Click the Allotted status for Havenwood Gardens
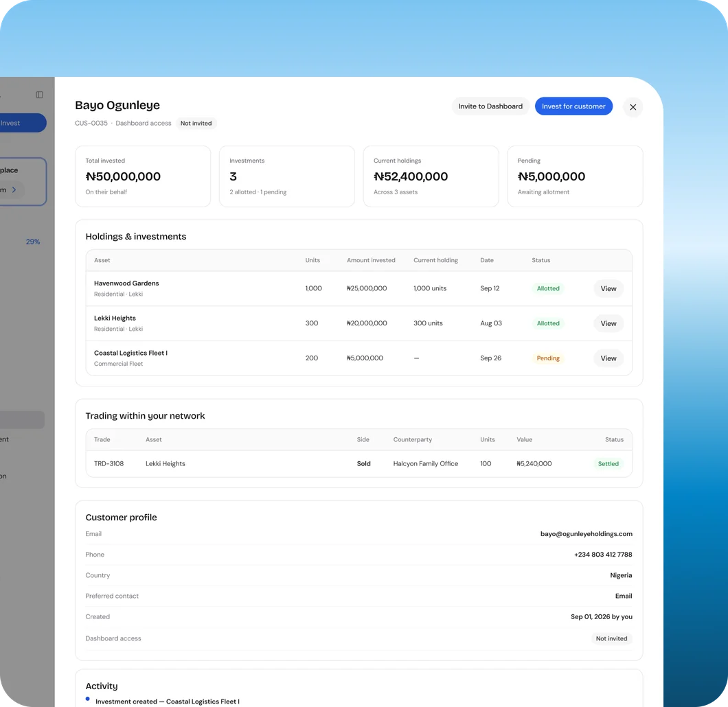 click(548, 288)
